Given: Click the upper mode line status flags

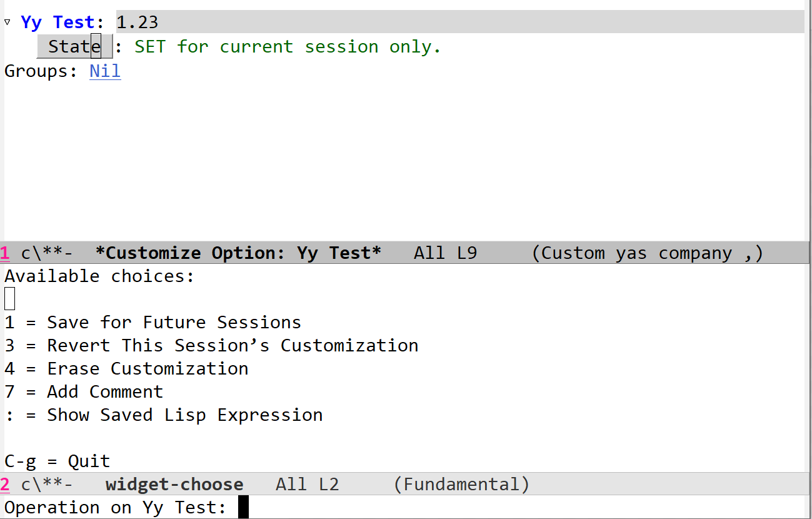Looking at the screenshot, I should pos(47,253).
